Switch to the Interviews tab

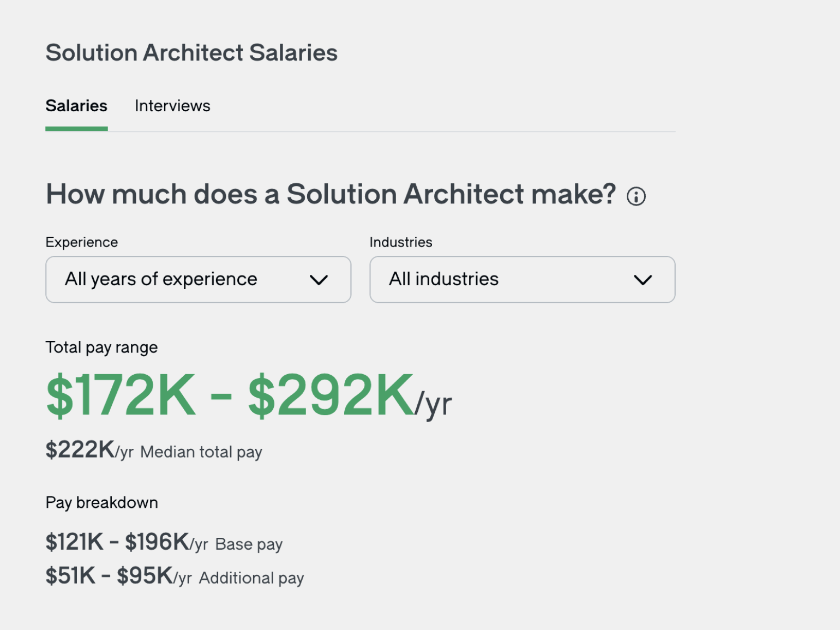tap(172, 106)
